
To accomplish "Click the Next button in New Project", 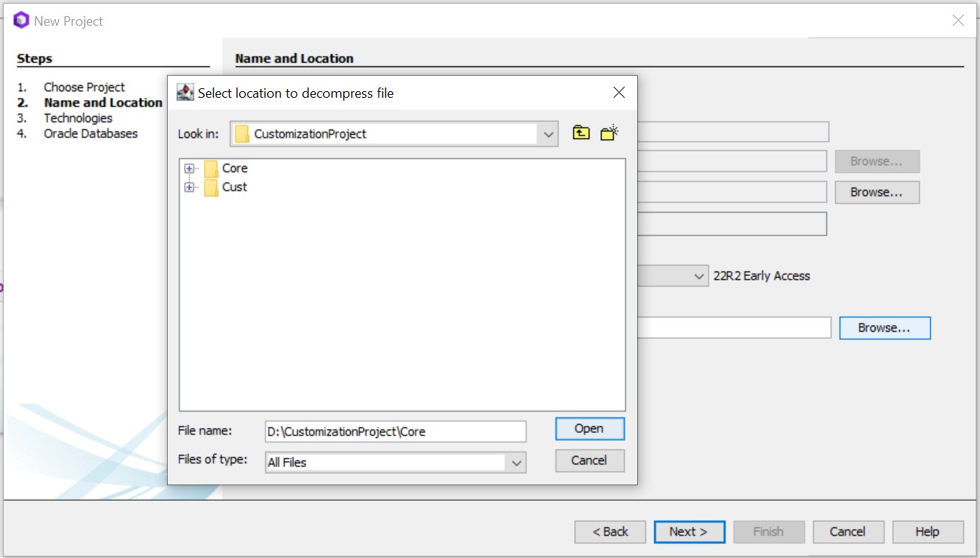I will (689, 532).
